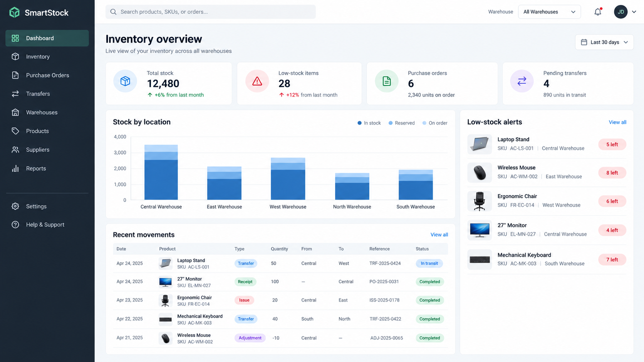Click the Adjustment type badge
Screen dimensions: 644x362
250,338
